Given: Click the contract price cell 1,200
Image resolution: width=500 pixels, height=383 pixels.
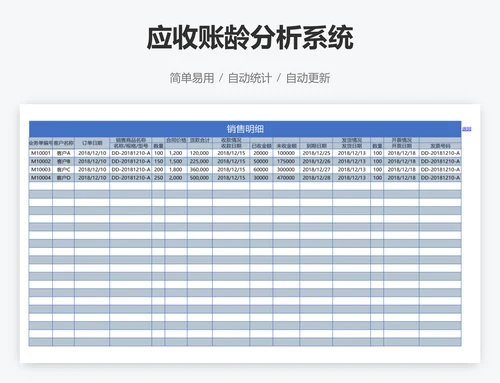Looking at the screenshot, I should (x=176, y=153).
